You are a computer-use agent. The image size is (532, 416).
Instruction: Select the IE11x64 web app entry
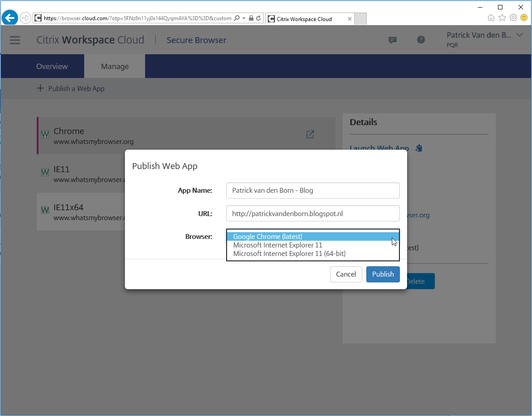(x=81, y=212)
